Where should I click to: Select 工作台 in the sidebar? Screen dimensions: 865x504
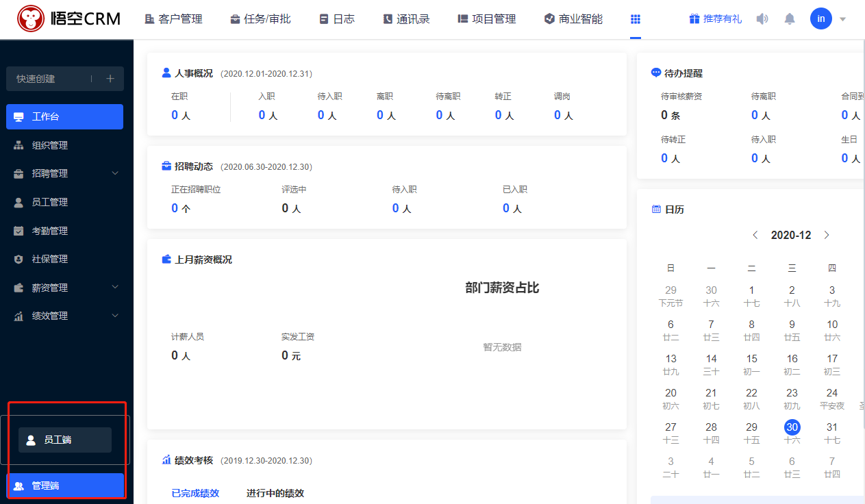click(x=64, y=116)
